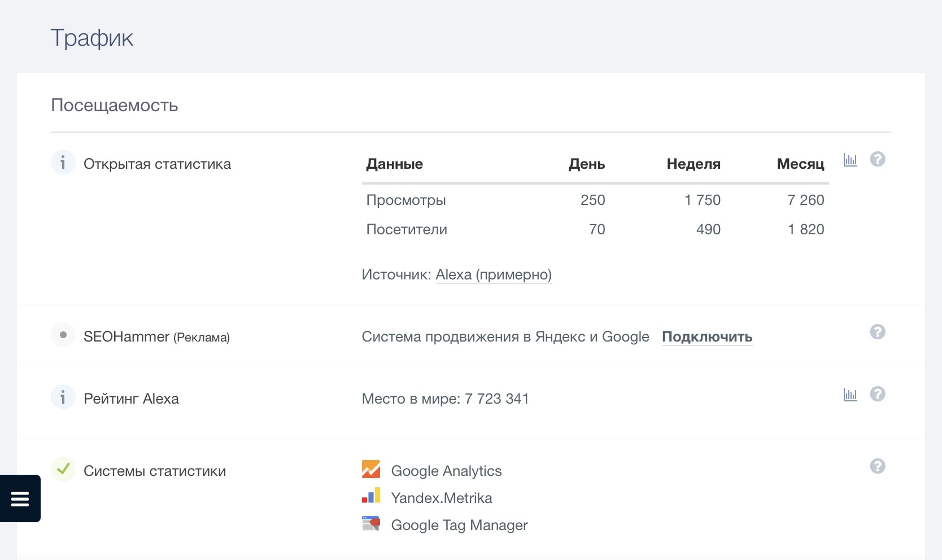Click the День column header

tap(587, 164)
